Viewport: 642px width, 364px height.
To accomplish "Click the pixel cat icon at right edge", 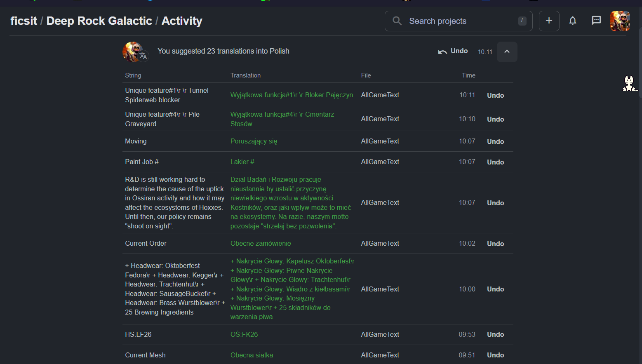I will click(x=629, y=83).
